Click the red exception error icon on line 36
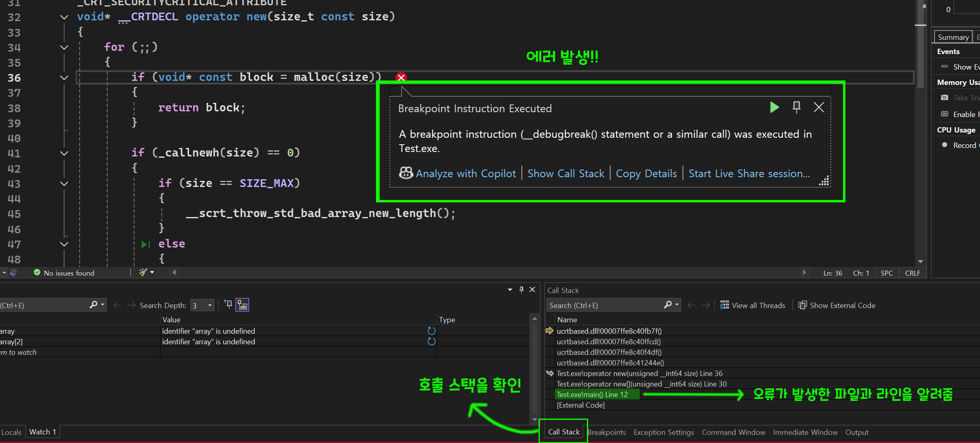 (x=401, y=77)
